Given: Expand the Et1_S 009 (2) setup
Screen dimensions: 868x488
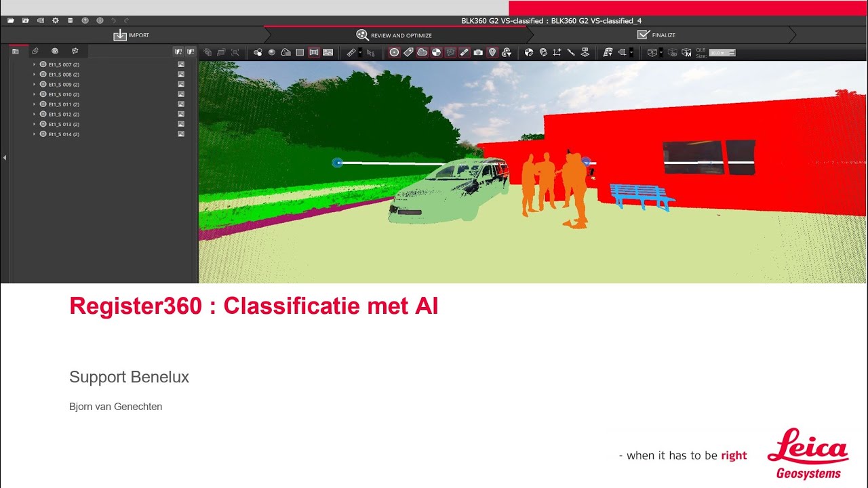Looking at the screenshot, I should pos(35,85).
